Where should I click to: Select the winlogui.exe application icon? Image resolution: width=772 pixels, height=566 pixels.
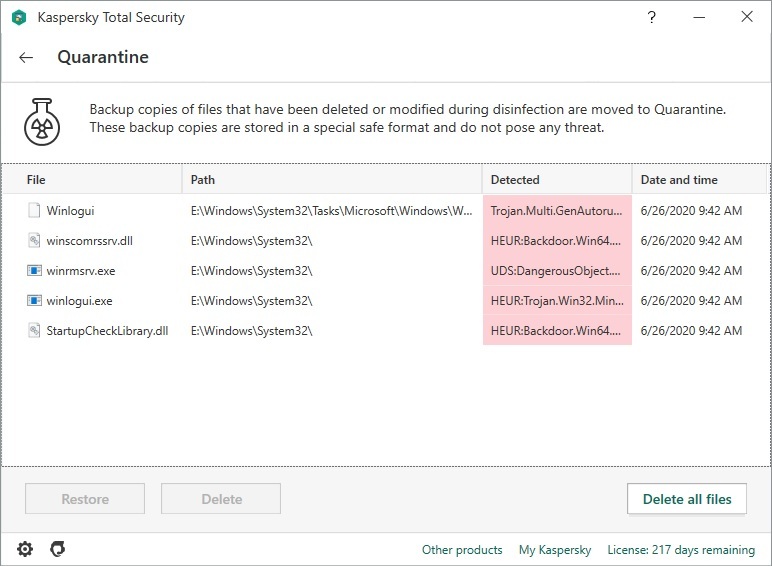34,301
